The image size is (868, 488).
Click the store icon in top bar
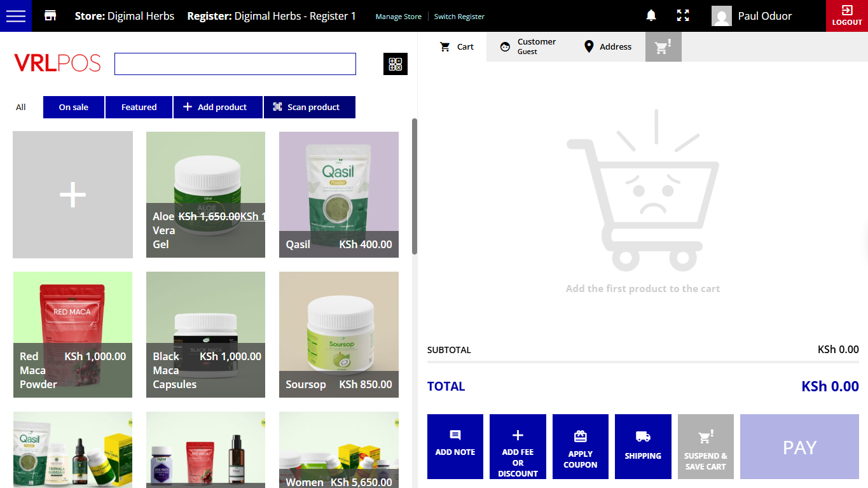50,16
